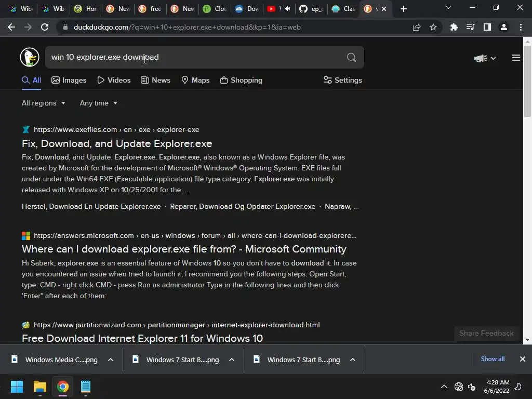Switch to the Dow cloud tab
Image resolution: width=532 pixels, height=399 pixels.
[x=247, y=9]
